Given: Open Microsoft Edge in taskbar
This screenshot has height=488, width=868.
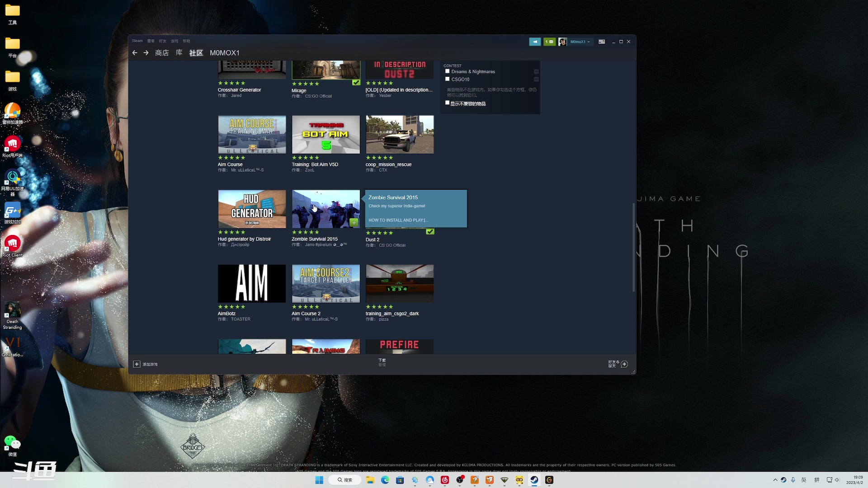Looking at the screenshot, I should coord(385,480).
